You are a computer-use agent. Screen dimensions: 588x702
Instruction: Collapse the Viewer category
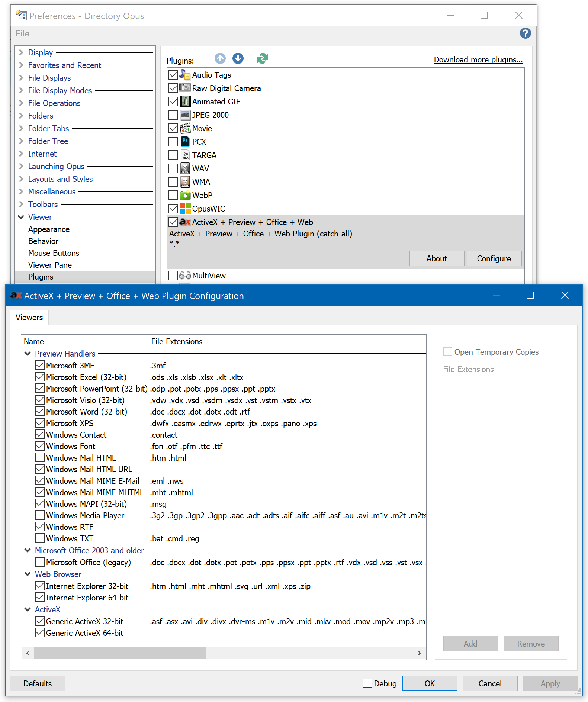pos(21,217)
